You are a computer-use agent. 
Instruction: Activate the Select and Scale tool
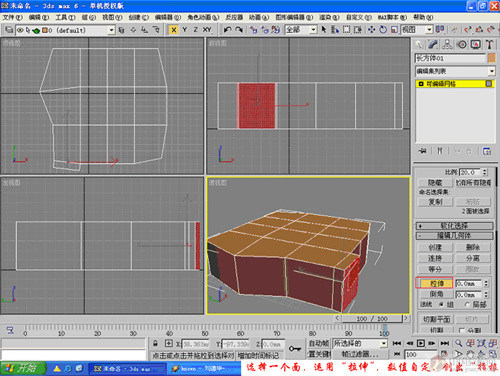coord(394,30)
